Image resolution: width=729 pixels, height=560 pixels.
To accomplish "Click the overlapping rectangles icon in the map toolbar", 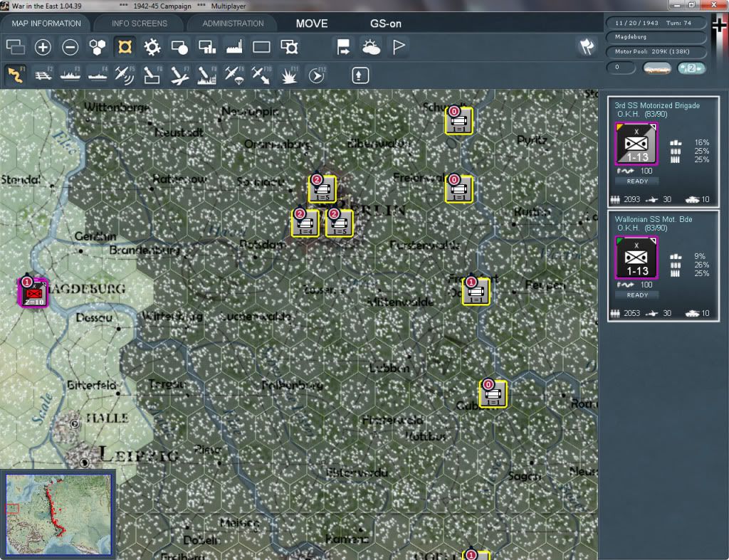I will [16, 47].
